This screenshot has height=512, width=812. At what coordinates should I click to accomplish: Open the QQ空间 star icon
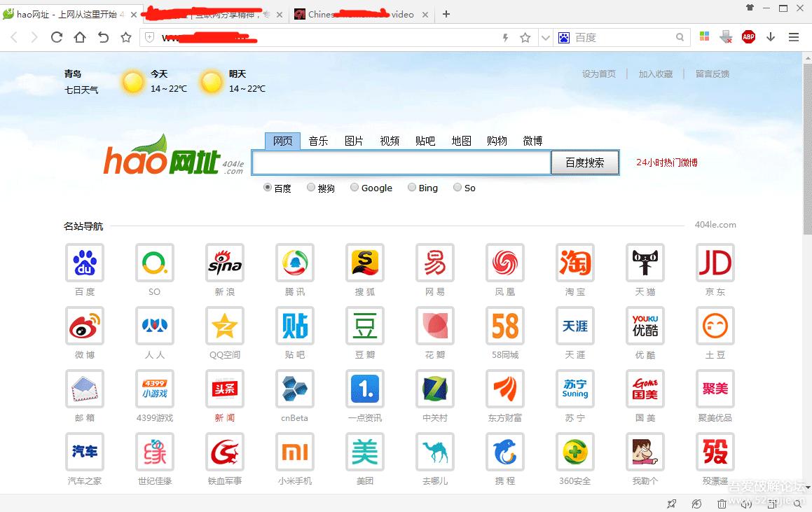tap(225, 326)
